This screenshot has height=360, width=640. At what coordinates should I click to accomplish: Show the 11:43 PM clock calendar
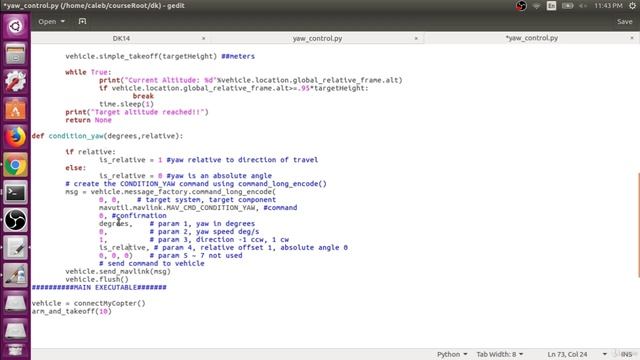pyautogui.click(x=608, y=6)
